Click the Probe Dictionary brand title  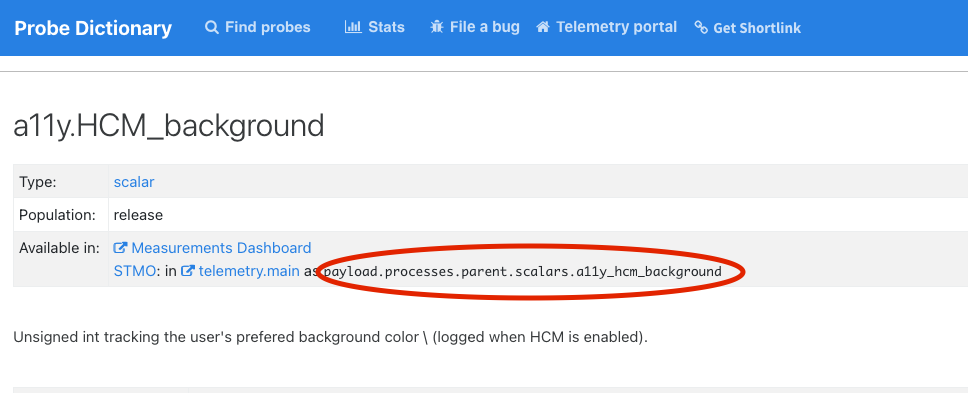93,28
